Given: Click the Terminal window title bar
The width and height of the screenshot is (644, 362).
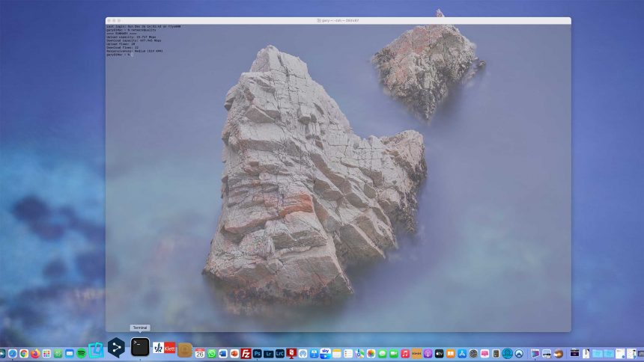Looking at the screenshot, I should (338, 21).
